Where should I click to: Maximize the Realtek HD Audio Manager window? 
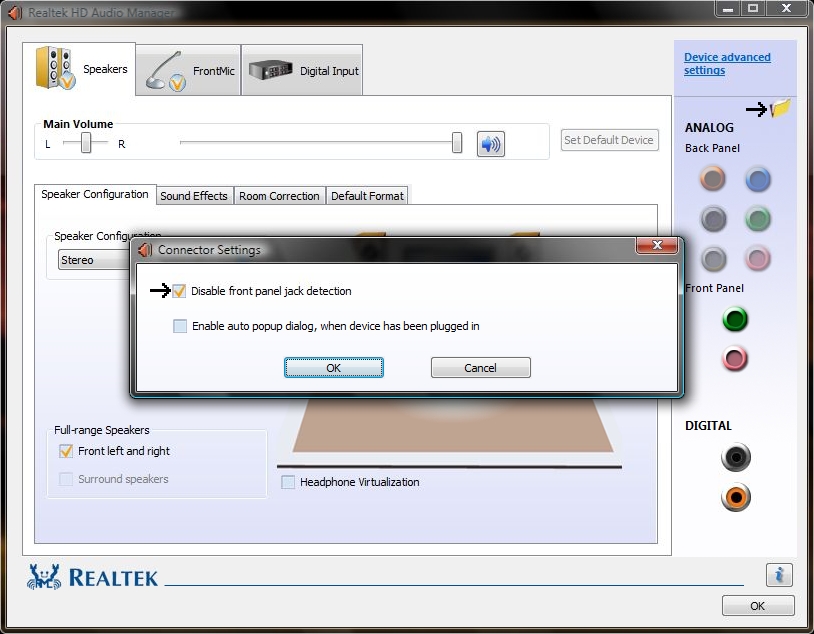click(x=753, y=9)
